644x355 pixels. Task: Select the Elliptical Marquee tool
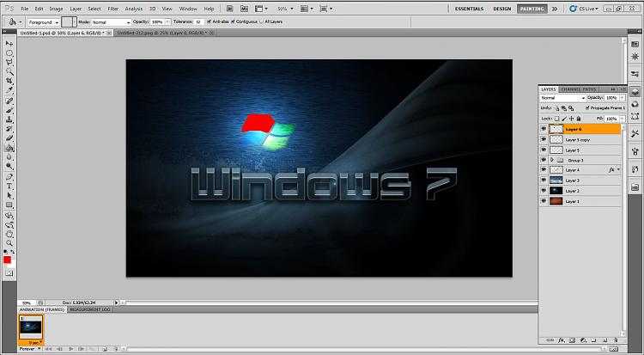[x=9, y=53]
